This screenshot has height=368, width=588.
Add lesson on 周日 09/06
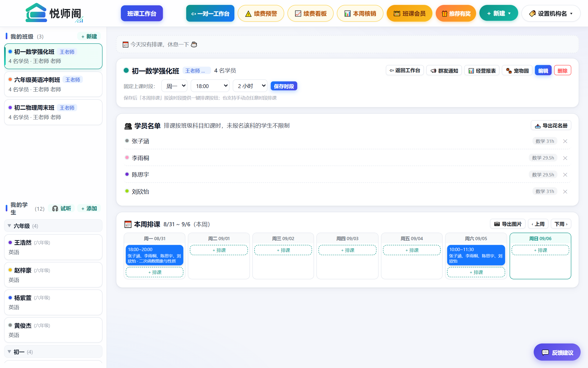coord(540,250)
